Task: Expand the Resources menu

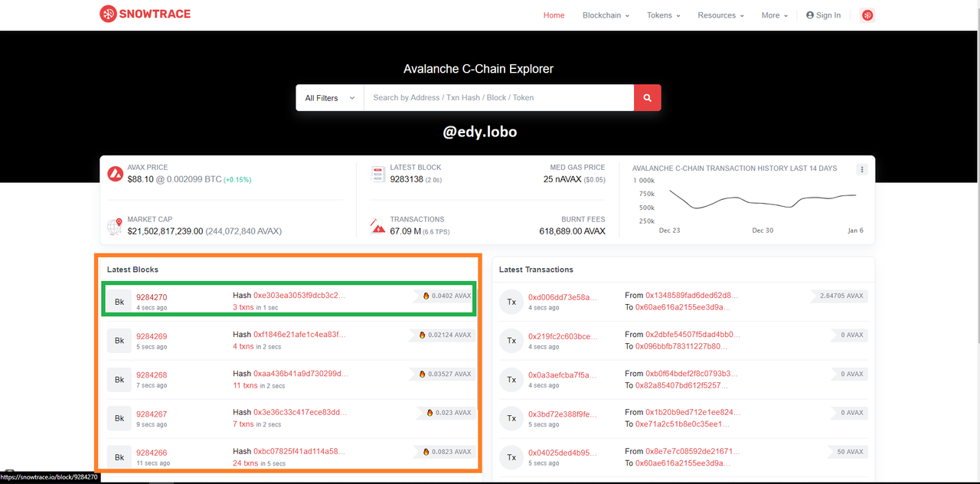Action: click(720, 15)
